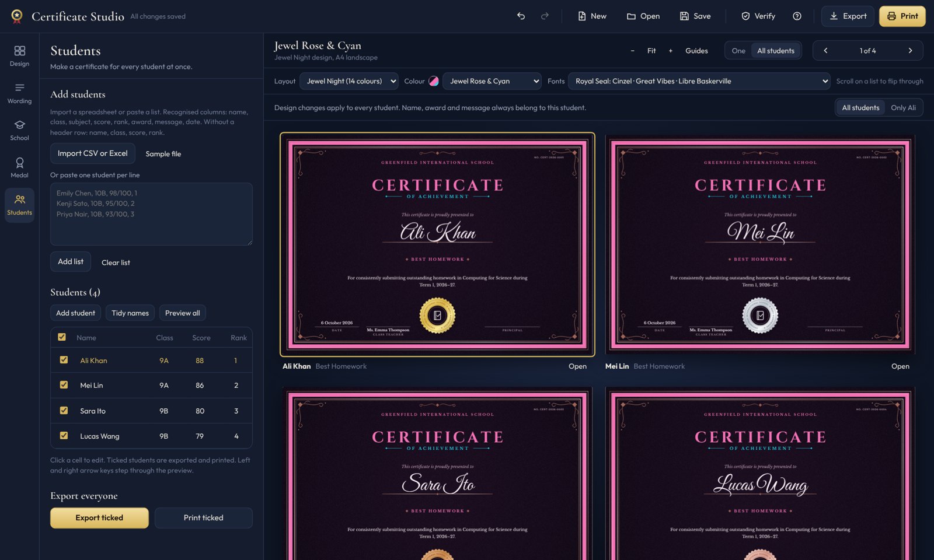Select All students in the design scope toggle

pyautogui.click(x=860, y=108)
